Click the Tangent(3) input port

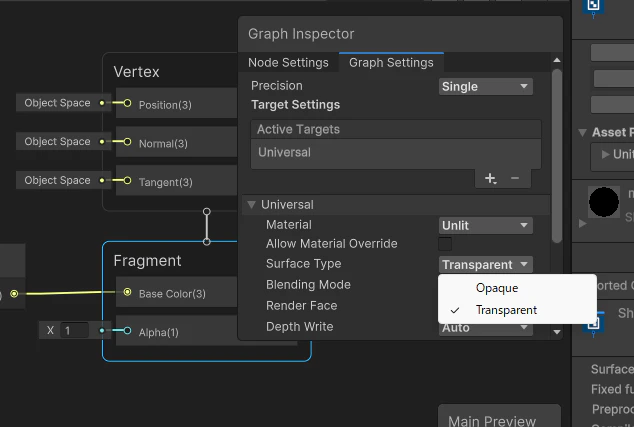(x=127, y=181)
